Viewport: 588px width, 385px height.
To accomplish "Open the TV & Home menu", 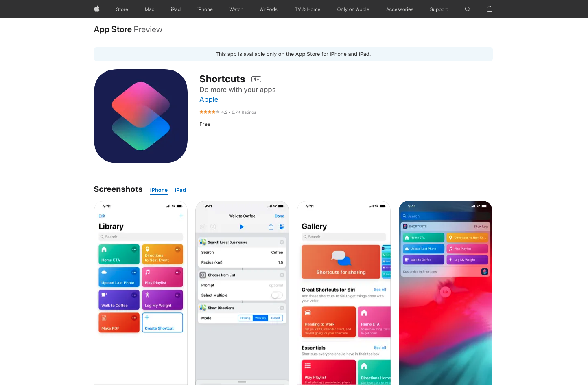I will (308, 9).
